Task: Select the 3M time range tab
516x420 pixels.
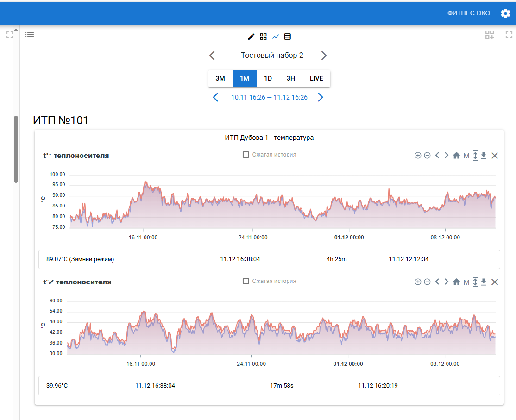Action: point(220,78)
